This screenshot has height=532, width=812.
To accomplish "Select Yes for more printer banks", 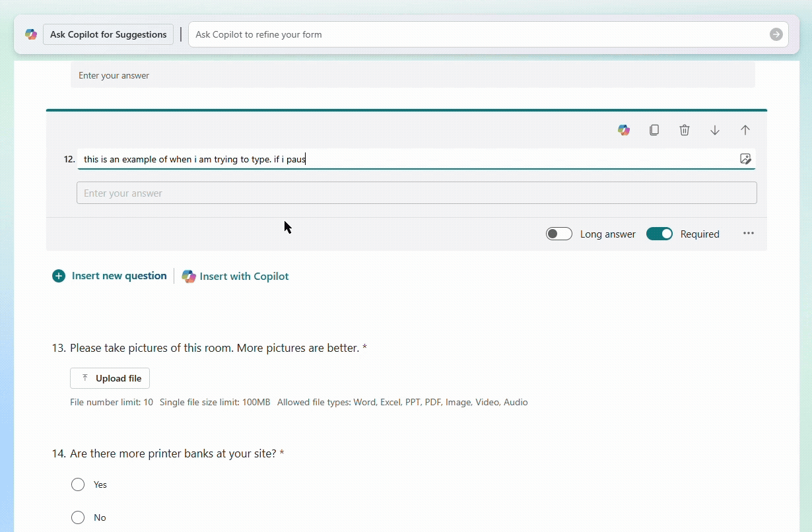I will click(78, 484).
